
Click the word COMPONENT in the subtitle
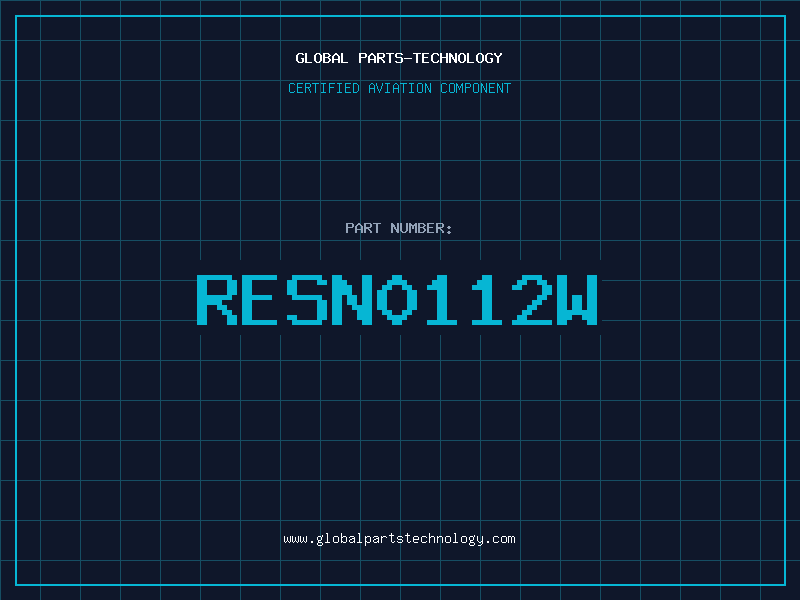click(x=475, y=88)
